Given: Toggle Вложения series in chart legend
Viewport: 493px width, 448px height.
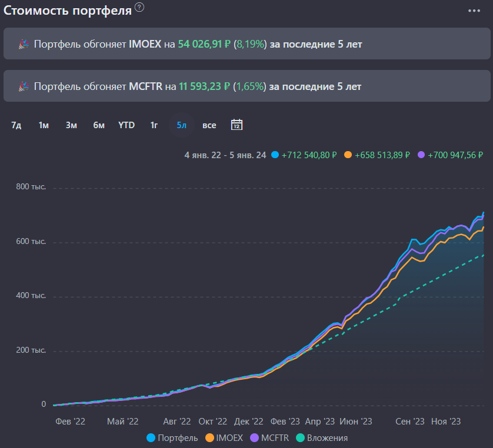Looking at the screenshot, I should [x=322, y=438].
